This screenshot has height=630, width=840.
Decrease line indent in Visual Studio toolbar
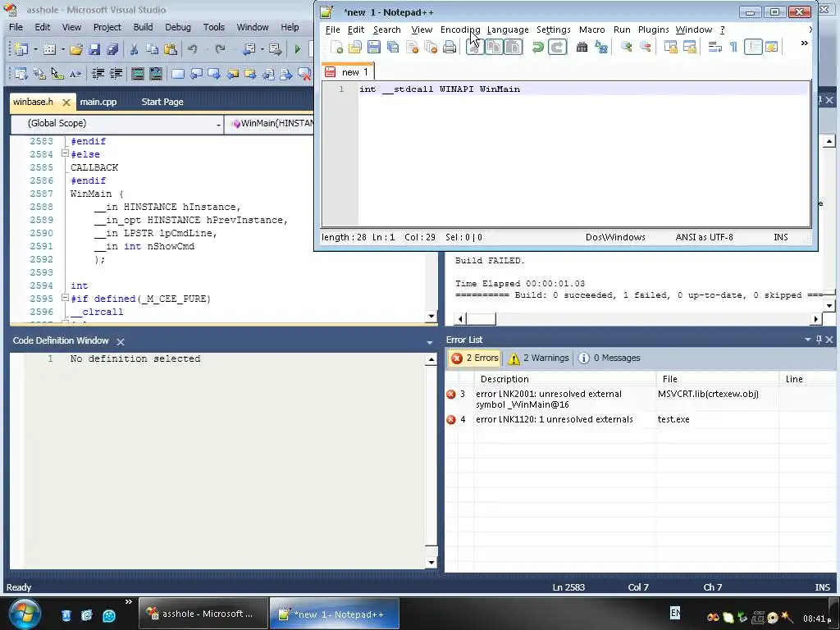tap(98, 74)
